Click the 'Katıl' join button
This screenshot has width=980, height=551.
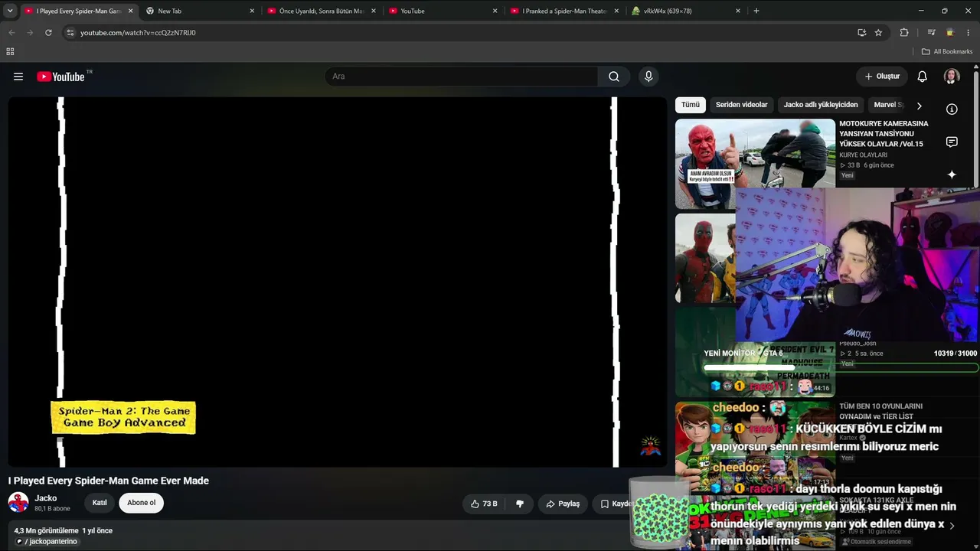(100, 503)
